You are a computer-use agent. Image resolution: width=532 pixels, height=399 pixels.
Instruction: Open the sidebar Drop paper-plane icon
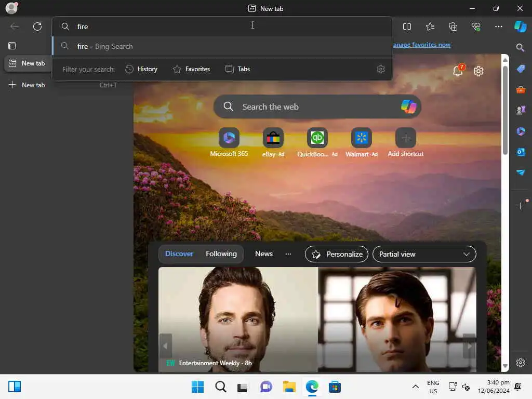click(521, 172)
